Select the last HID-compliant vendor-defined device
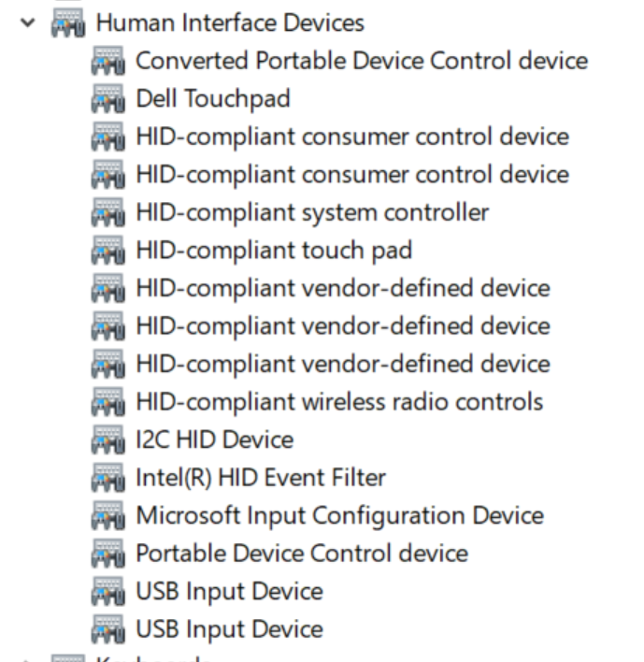The width and height of the screenshot is (644, 662). 343,364
